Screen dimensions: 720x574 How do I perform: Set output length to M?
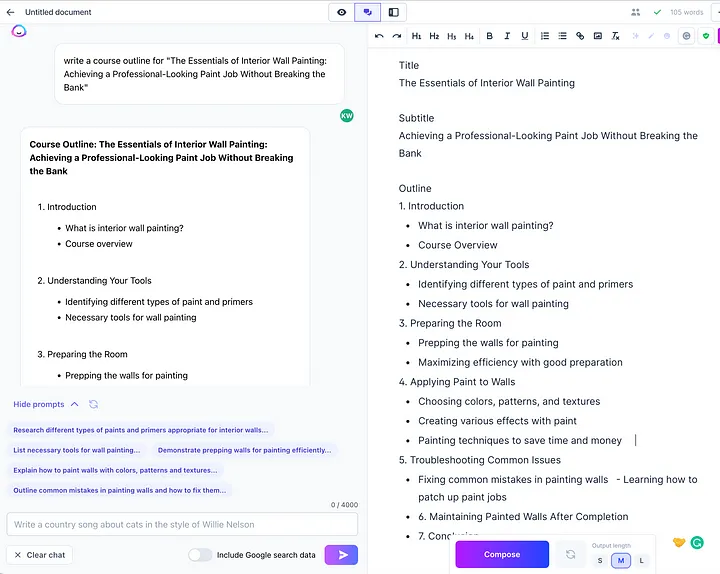pyautogui.click(x=621, y=561)
